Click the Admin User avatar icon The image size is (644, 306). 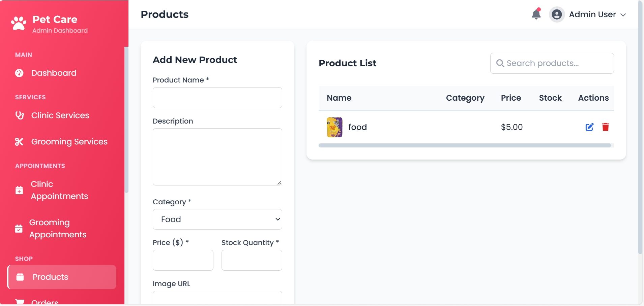pyautogui.click(x=557, y=14)
